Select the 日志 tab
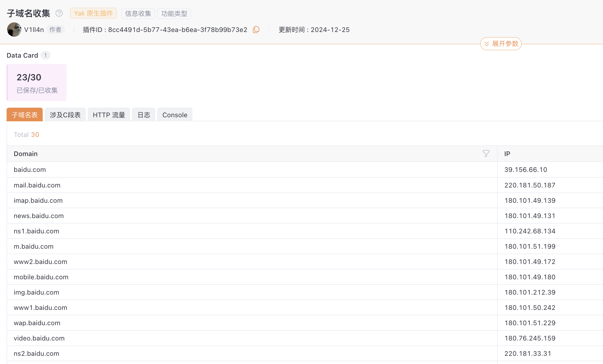Screen dimensions: 603x364 [144, 115]
